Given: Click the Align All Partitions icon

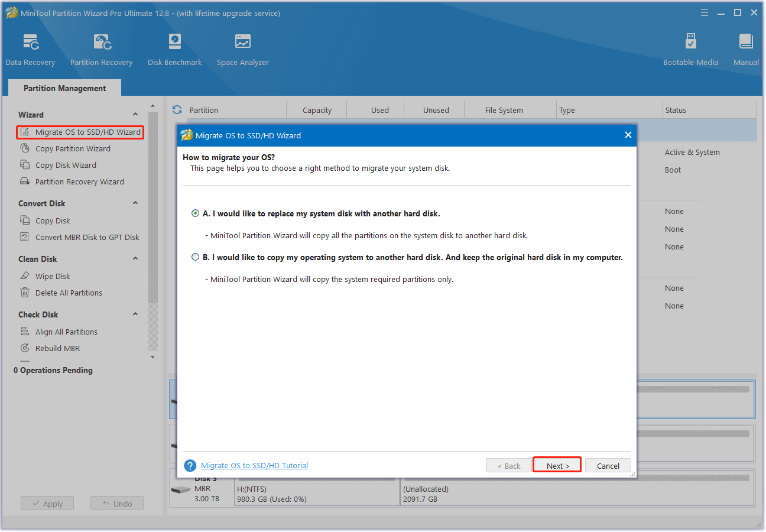Looking at the screenshot, I should click(25, 332).
